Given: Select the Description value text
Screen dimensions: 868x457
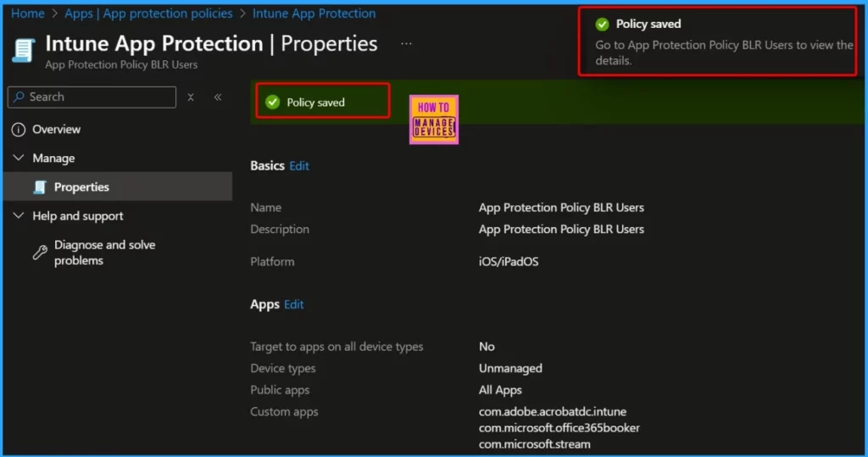Looking at the screenshot, I should (x=561, y=229).
